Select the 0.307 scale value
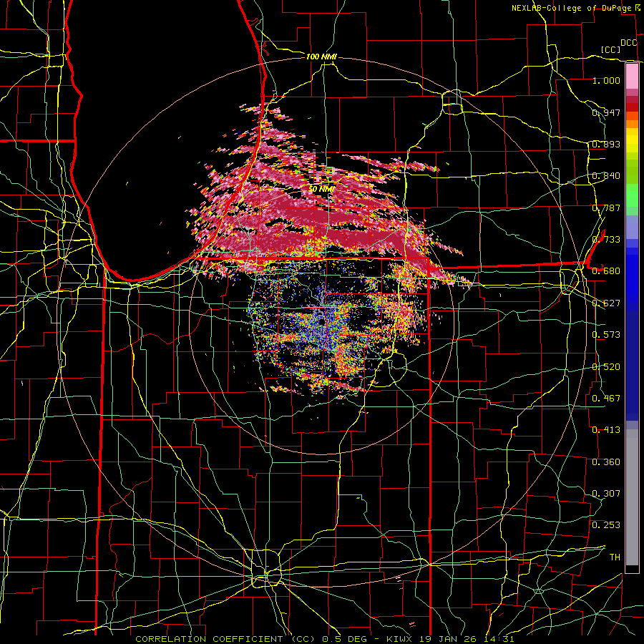644x644 pixels. pos(606,494)
